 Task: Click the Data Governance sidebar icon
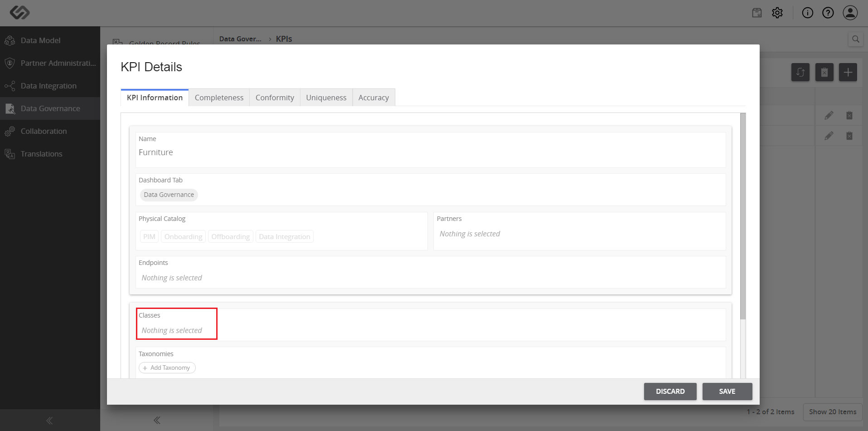pyautogui.click(x=10, y=108)
